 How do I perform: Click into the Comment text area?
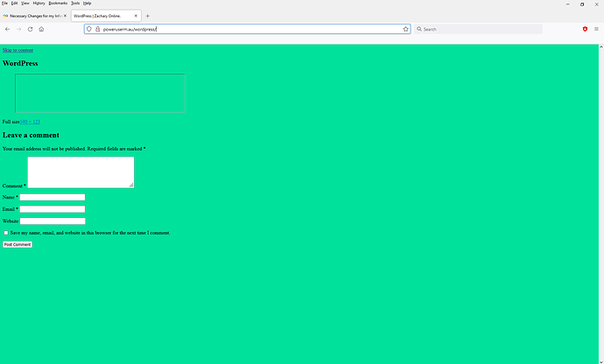point(81,172)
